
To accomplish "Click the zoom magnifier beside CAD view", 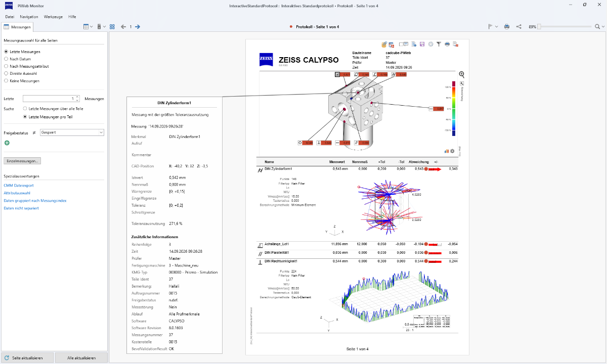I will pyautogui.click(x=462, y=74).
